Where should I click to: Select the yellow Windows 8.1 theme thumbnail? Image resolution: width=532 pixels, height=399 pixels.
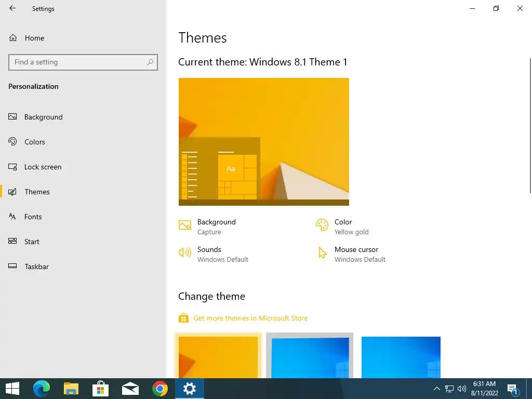point(218,357)
